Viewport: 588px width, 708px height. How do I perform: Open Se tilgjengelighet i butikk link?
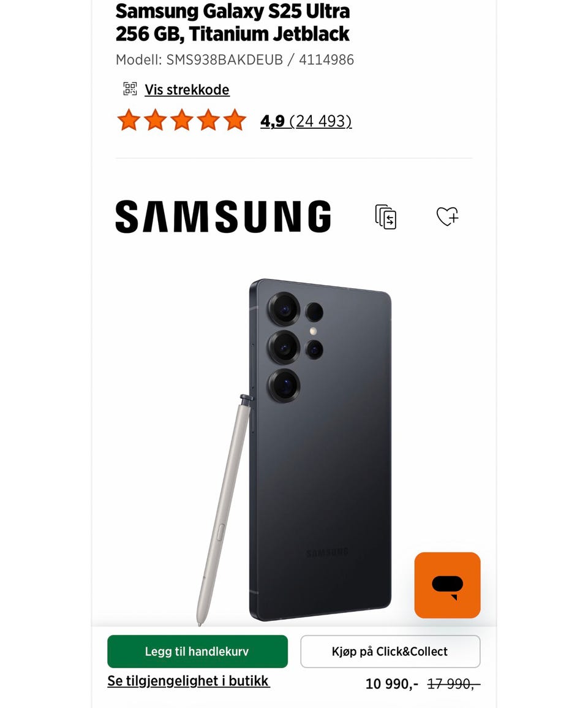pyautogui.click(x=188, y=681)
